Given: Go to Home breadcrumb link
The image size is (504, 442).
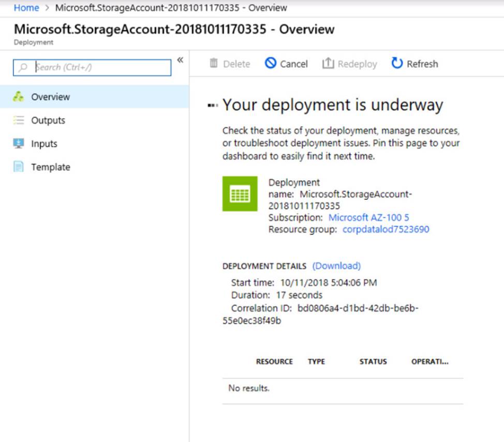Looking at the screenshot, I should point(26,8).
